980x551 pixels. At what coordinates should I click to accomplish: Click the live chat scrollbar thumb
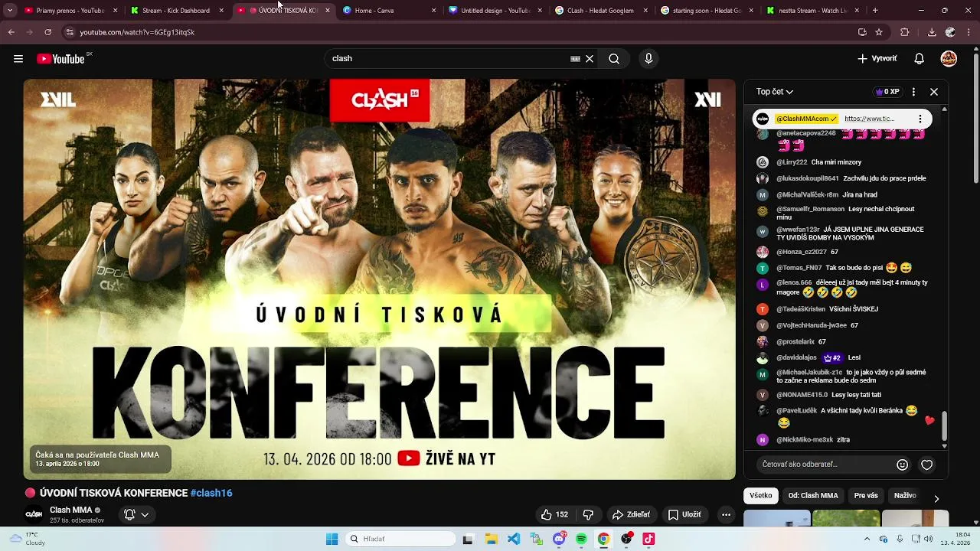pos(944,425)
